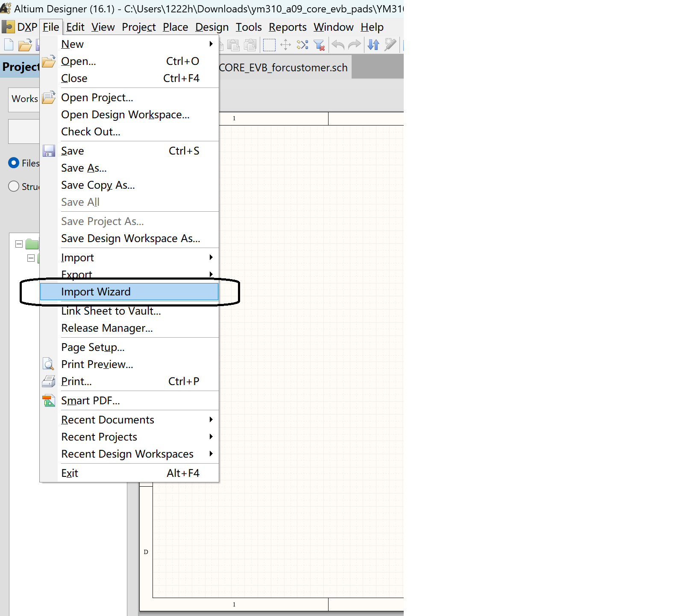Click the empty field in Projects panel
This screenshot has width=675, height=616.
[x=24, y=131]
